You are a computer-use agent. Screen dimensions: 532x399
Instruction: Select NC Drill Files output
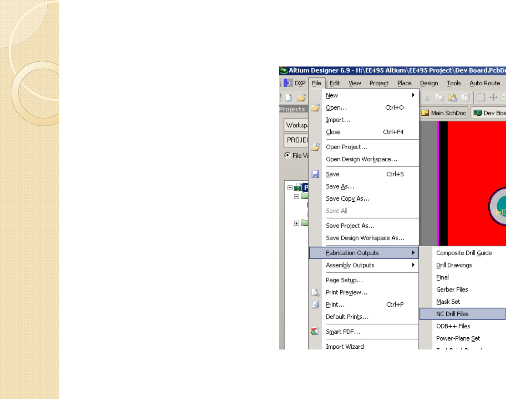463,314
